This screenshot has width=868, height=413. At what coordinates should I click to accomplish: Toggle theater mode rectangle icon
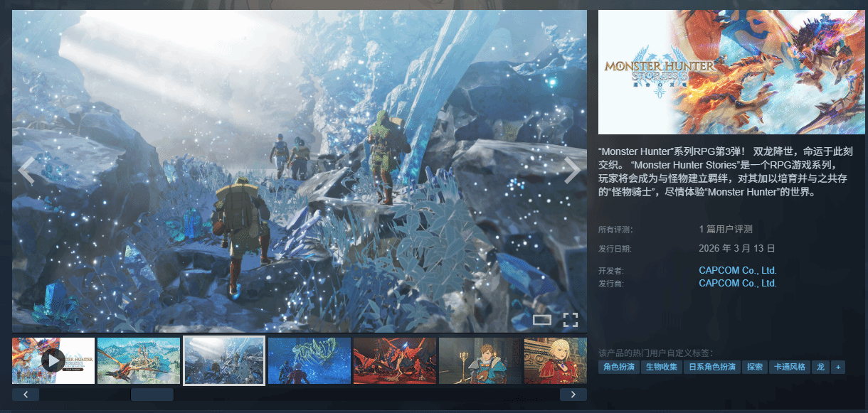point(542,320)
